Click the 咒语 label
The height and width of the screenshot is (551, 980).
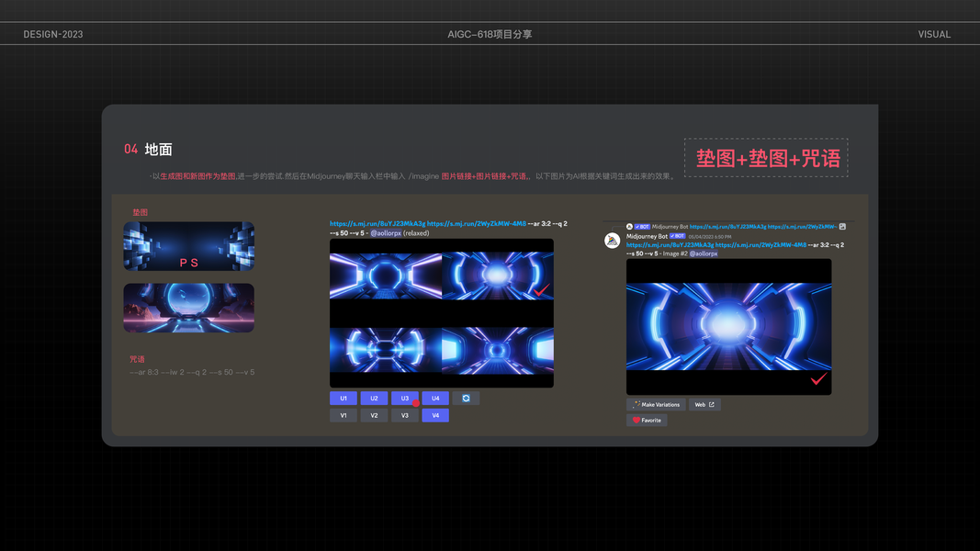coord(137,359)
